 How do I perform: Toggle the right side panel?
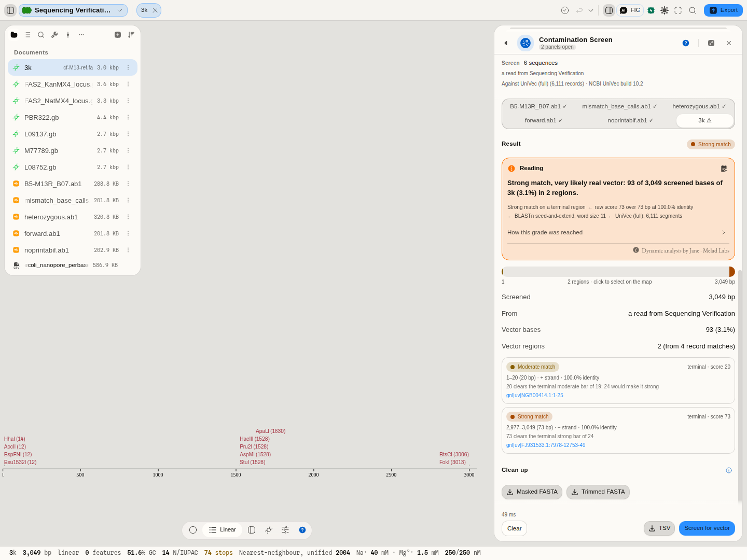click(609, 10)
